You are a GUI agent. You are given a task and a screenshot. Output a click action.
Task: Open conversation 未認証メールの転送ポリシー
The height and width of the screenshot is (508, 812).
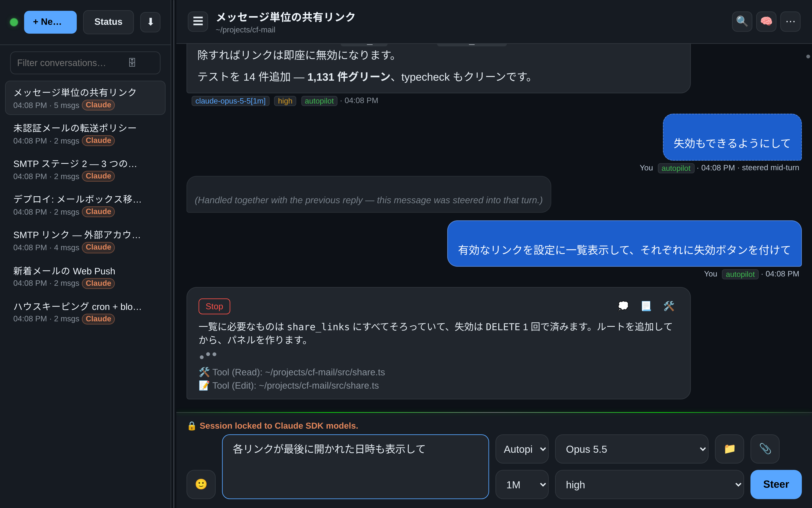(x=85, y=134)
